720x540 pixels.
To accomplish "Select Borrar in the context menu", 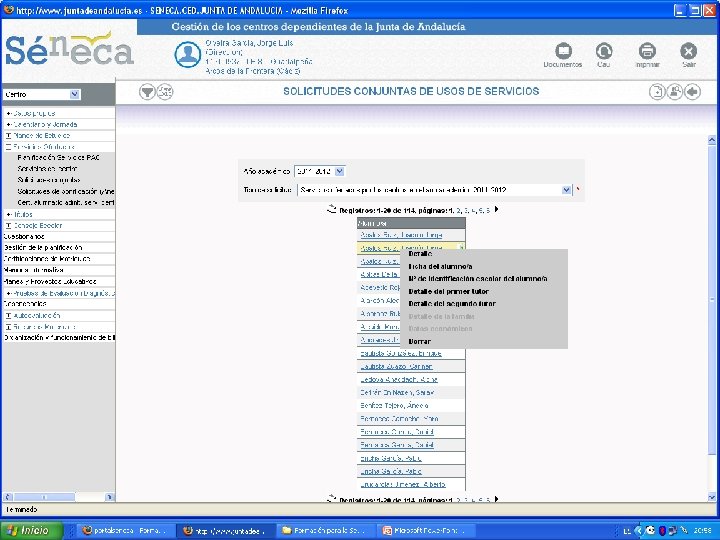I will click(x=419, y=341).
